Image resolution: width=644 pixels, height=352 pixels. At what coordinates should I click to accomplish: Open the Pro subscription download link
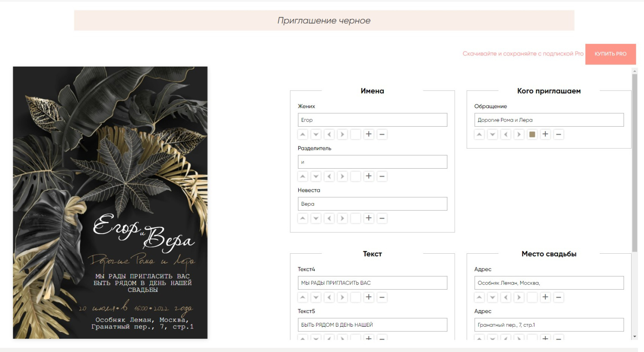click(x=523, y=54)
